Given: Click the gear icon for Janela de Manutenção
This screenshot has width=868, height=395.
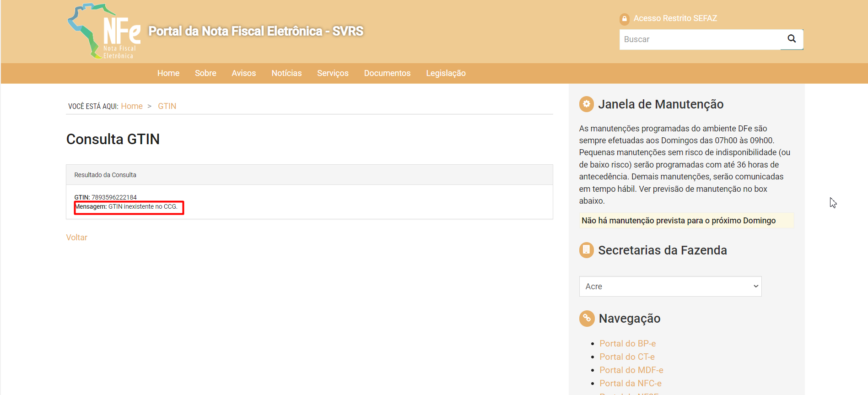Looking at the screenshot, I should (586, 104).
